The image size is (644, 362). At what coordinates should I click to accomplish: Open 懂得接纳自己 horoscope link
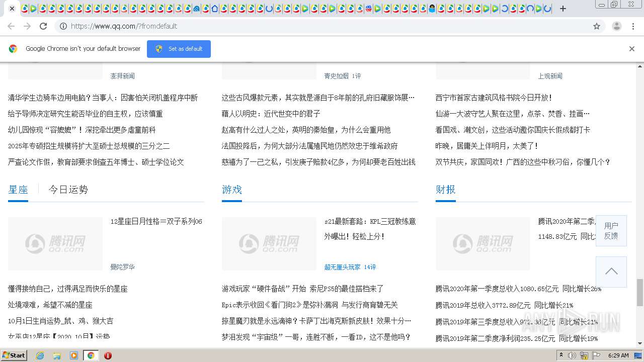click(68, 289)
